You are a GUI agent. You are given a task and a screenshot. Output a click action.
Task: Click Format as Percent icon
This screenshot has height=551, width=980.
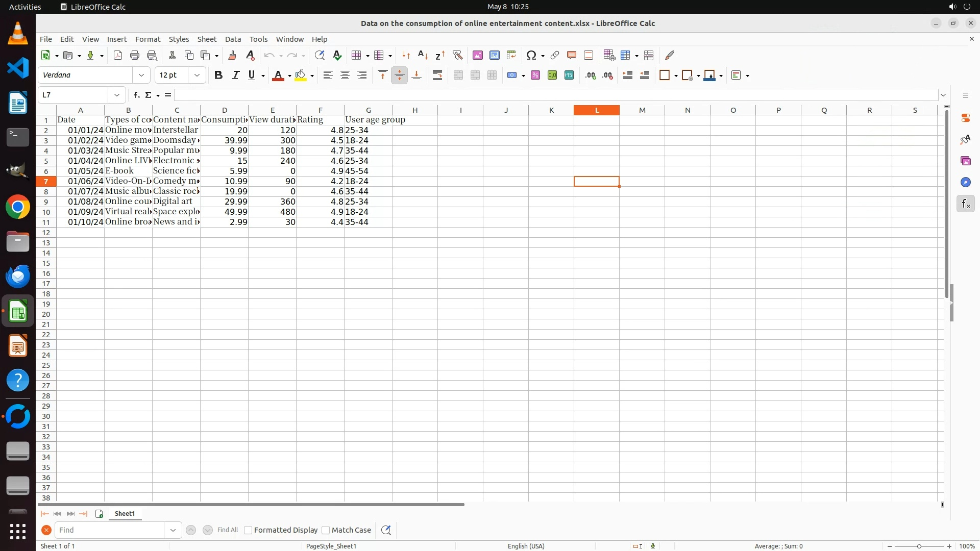click(x=535, y=76)
